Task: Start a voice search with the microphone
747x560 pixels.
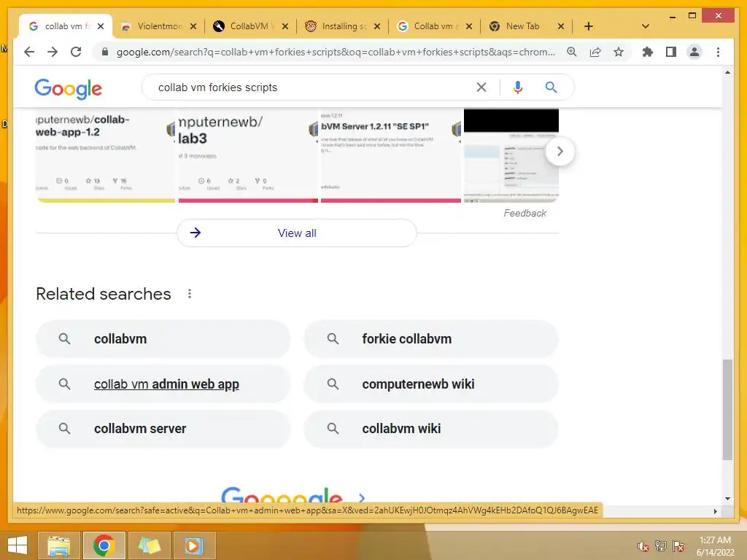Action: tap(518, 87)
